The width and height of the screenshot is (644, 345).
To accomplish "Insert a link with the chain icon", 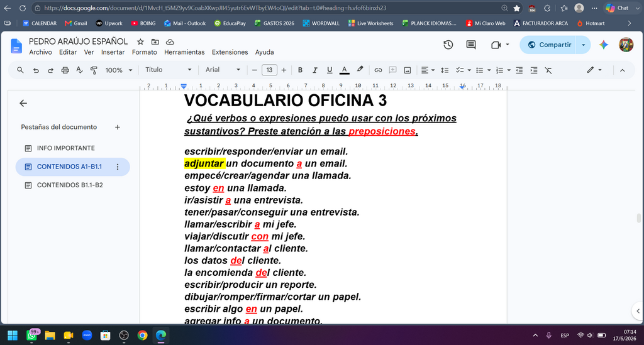I will pyautogui.click(x=378, y=70).
